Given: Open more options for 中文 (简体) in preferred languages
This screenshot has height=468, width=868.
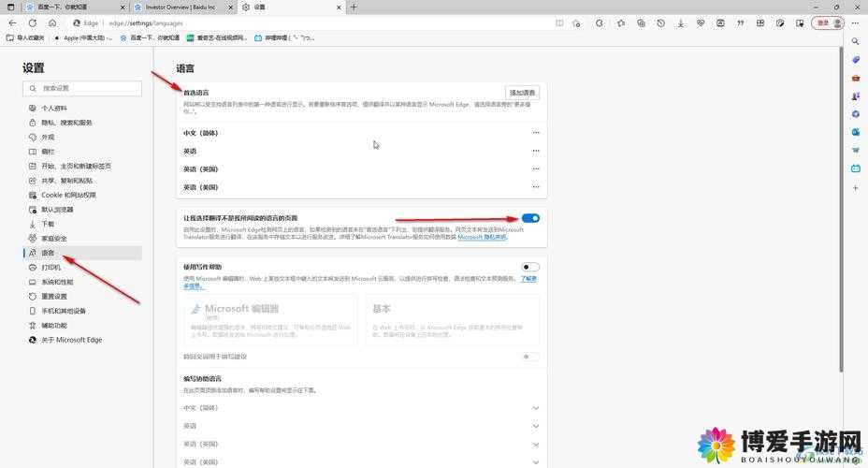Looking at the screenshot, I should tap(535, 133).
